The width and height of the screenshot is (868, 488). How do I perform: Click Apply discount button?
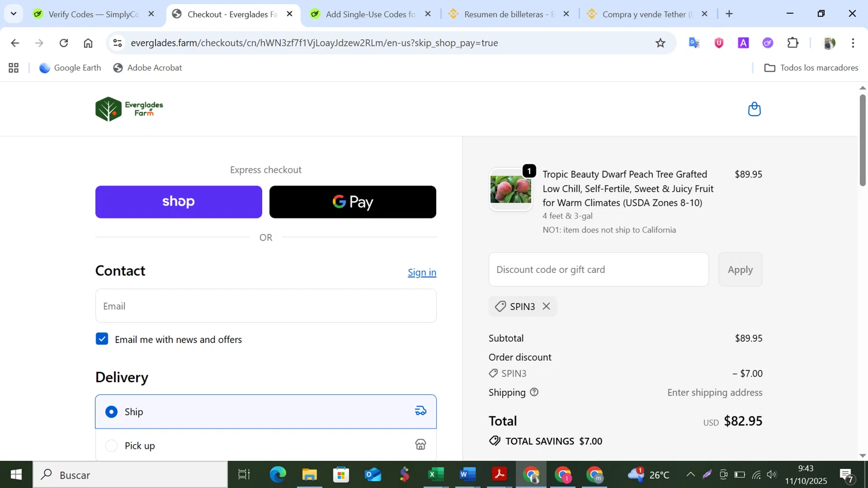tap(740, 269)
